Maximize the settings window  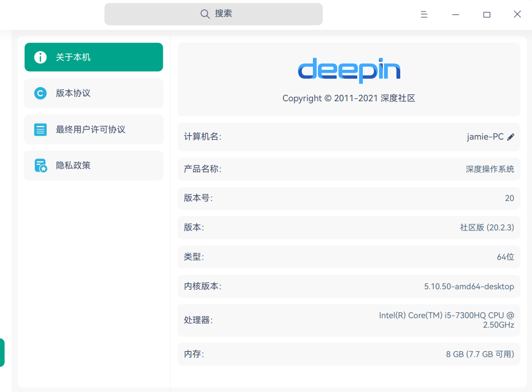click(x=487, y=14)
